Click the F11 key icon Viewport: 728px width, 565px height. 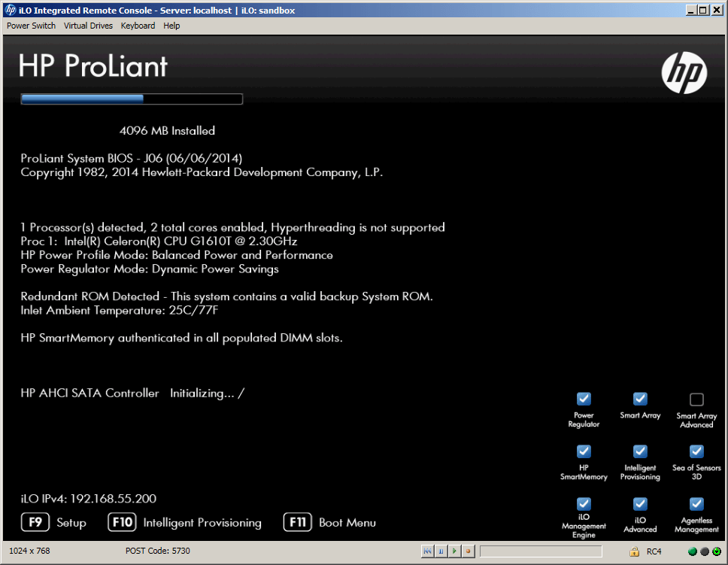[x=298, y=522]
